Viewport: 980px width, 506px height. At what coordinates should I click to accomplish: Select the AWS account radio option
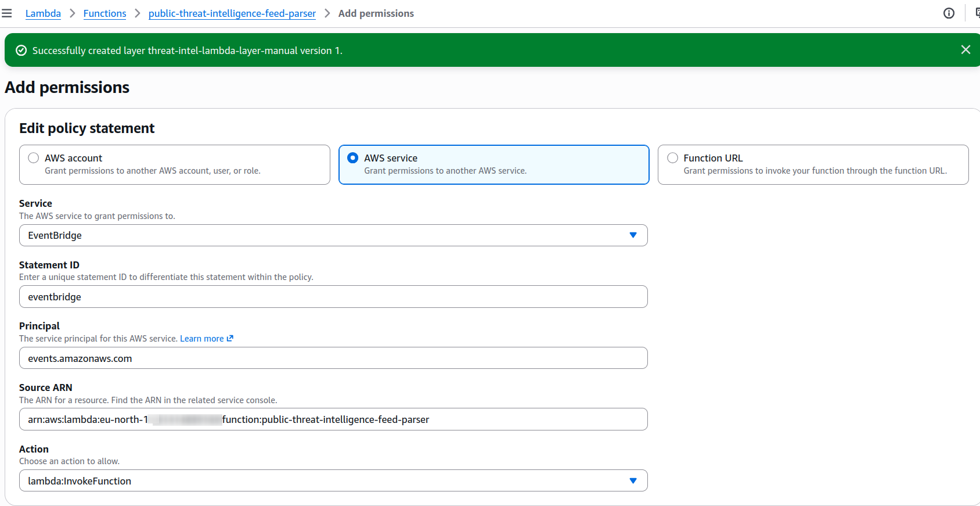[34, 158]
